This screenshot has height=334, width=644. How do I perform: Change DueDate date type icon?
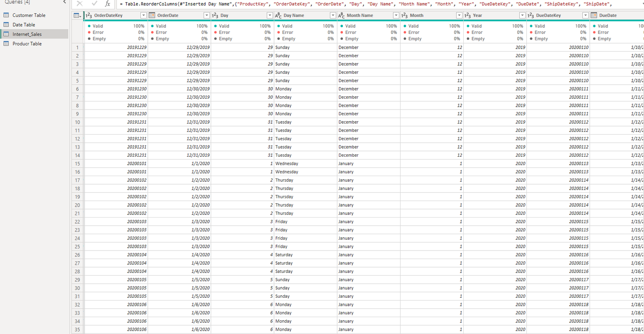594,15
